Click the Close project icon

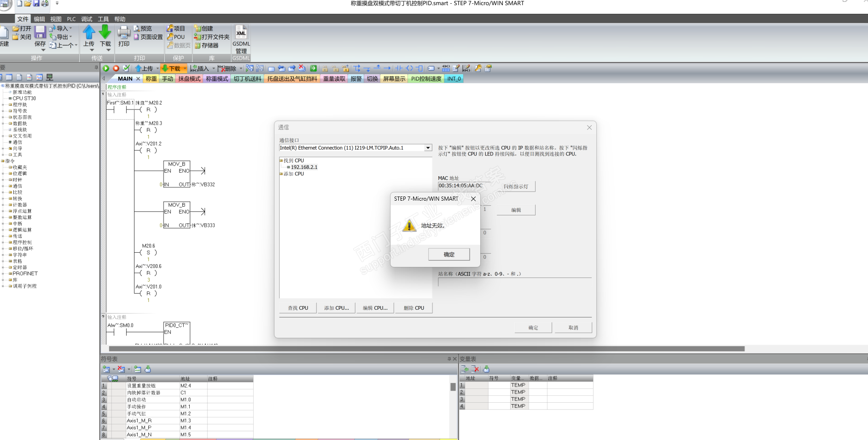pyautogui.click(x=16, y=37)
